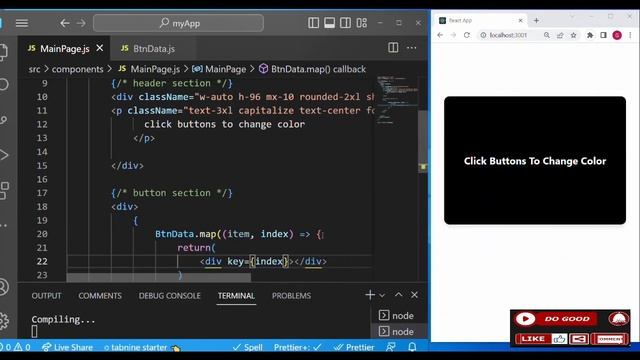Create a new terminal with plus icon
This screenshot has width=640, height=360.
click(370, 295)
